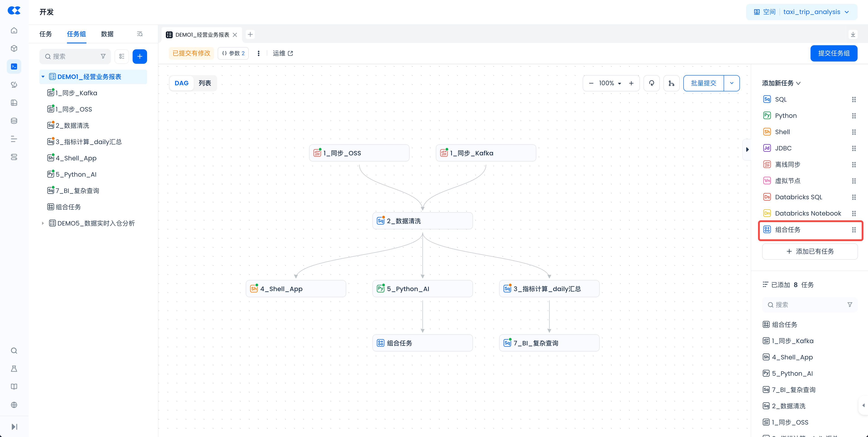Switch to DAG view
868x437 pixels.
(181, 83)
